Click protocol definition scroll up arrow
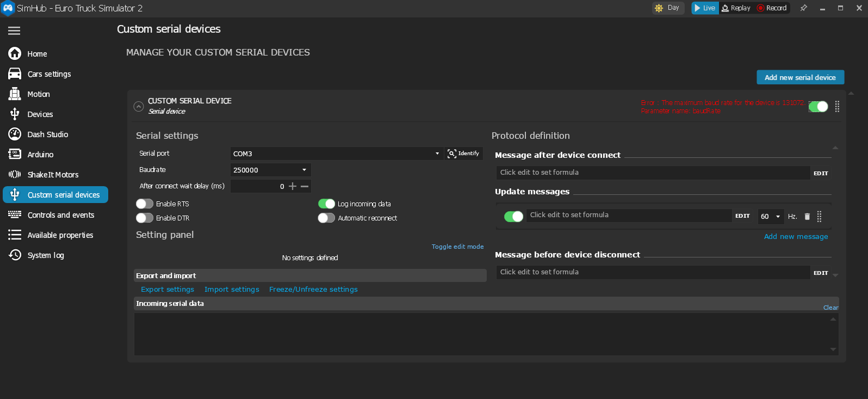The image size is (868, 399). point(835,148)
